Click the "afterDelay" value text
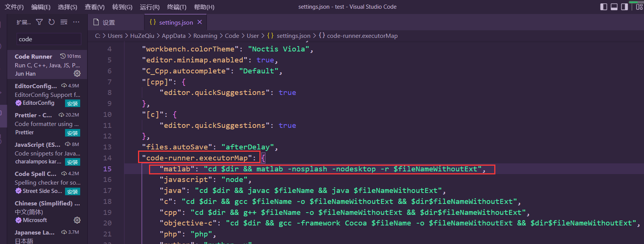 [248, 147]
